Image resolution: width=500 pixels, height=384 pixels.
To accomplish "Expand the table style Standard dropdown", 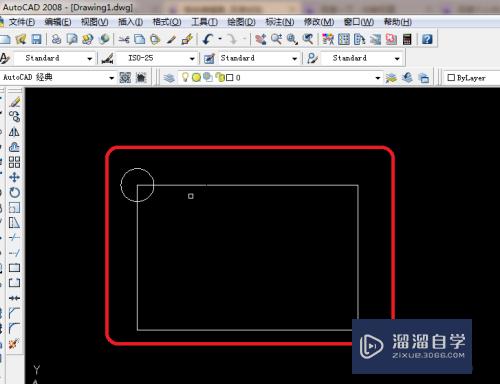I will coord(294,59).
